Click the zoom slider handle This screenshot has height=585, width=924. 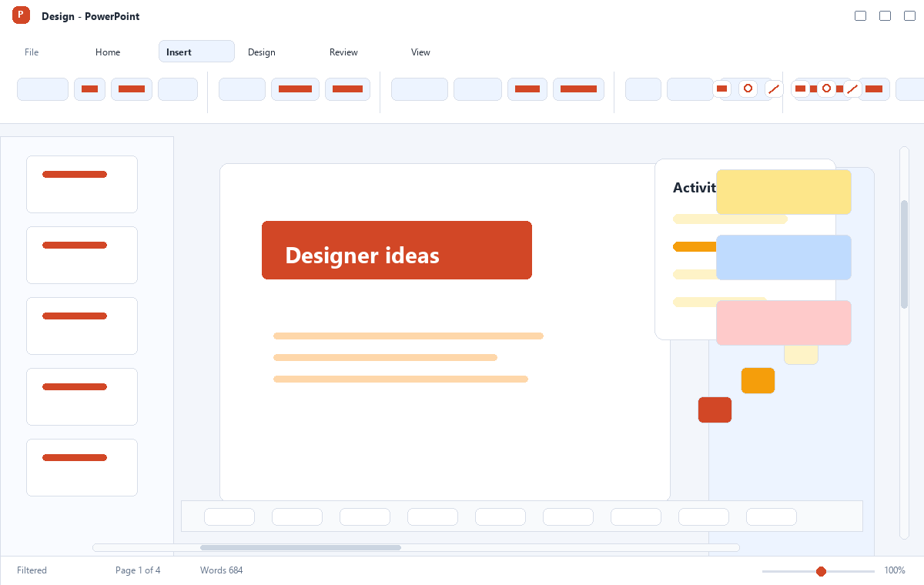[821, 571]
